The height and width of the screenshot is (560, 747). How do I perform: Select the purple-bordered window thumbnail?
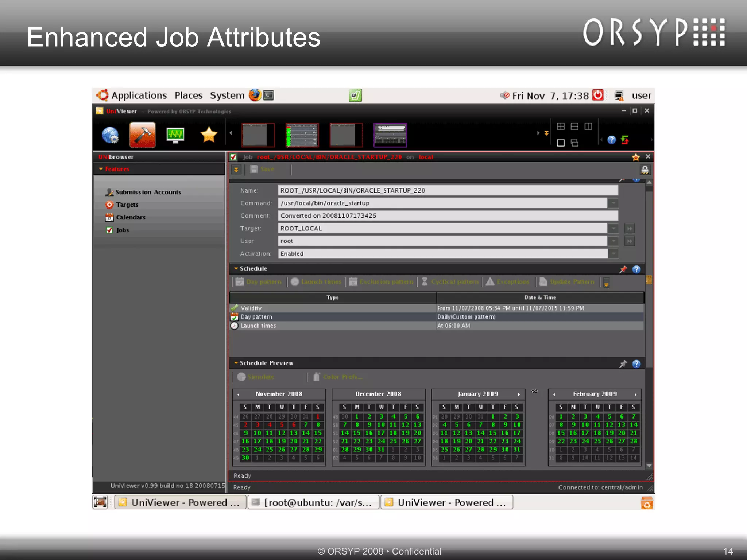390,135
